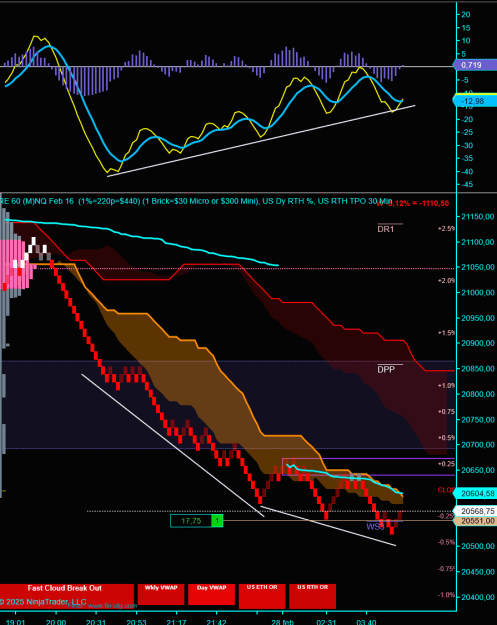Image resolution: width=497 pixels, height=625 pixels.
Task: Open the www.fin-alg.com link
Action: click(x=110, y=606)
